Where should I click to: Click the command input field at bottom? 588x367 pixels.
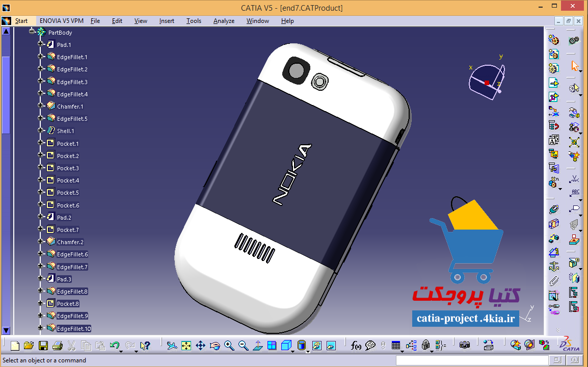coord(472,360)
